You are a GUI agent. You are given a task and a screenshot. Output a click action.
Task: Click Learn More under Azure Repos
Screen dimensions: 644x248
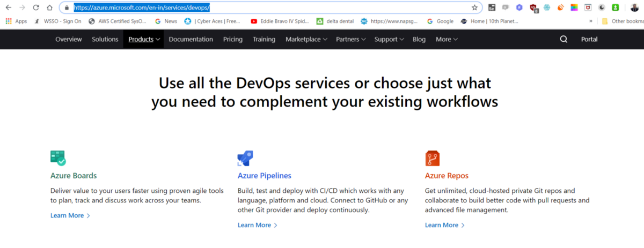(445, 225)
